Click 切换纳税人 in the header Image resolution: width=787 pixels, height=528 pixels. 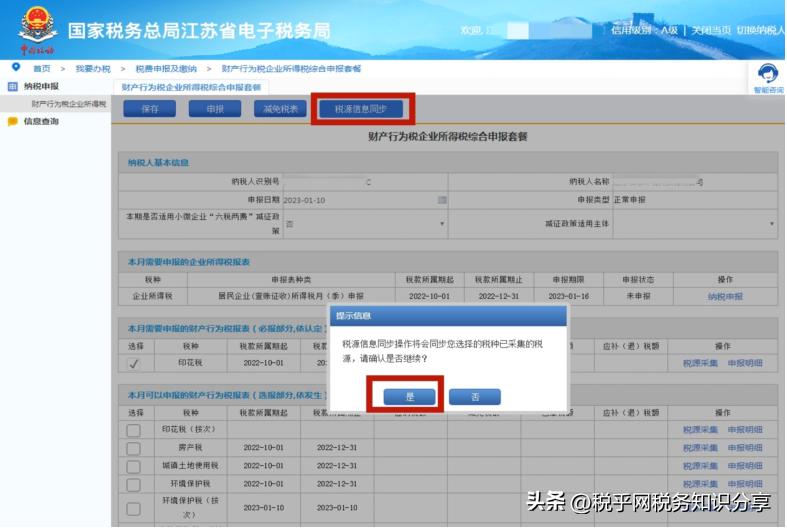point(760,30)
